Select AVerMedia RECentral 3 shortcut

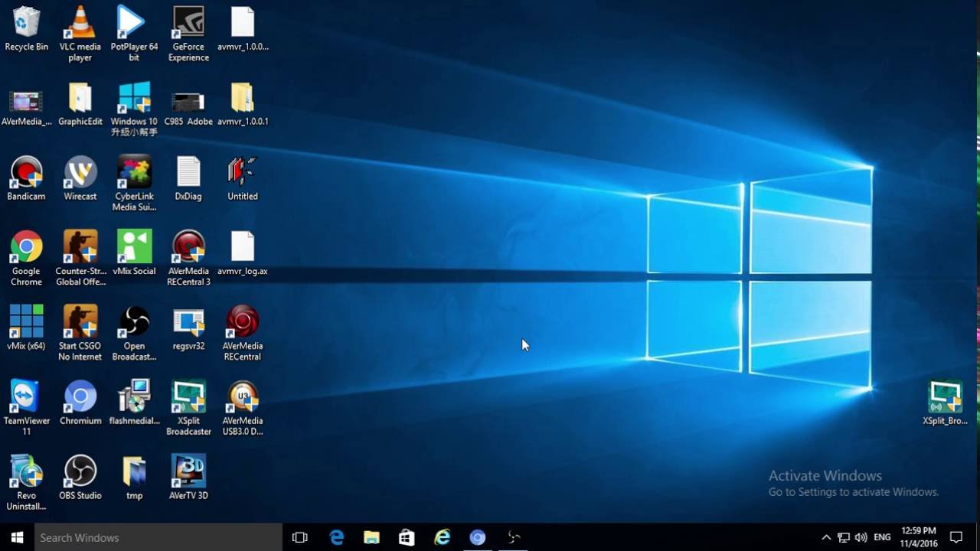[x=188, y=259]
